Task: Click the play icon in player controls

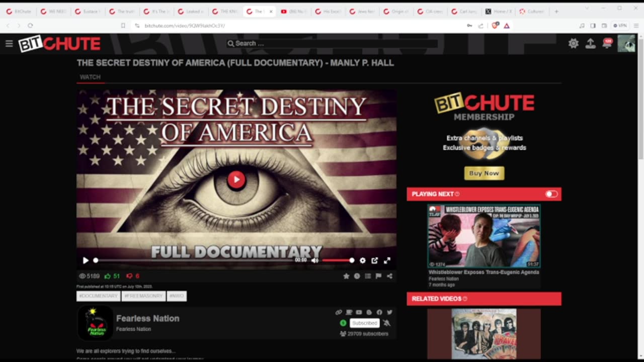Action: (x=86, y=260)
